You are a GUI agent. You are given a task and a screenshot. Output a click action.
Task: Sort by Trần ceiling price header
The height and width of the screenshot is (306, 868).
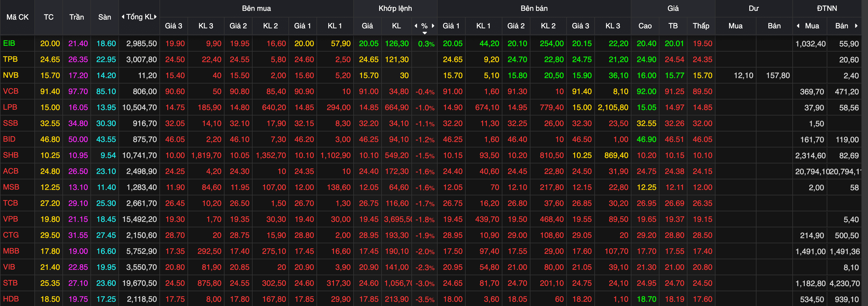point(77,17)
